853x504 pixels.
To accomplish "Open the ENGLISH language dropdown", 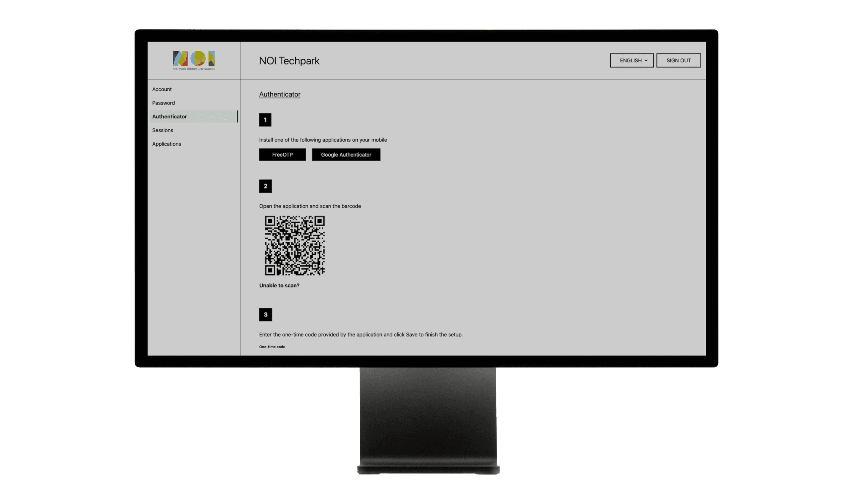I will [x=631, y=60].
